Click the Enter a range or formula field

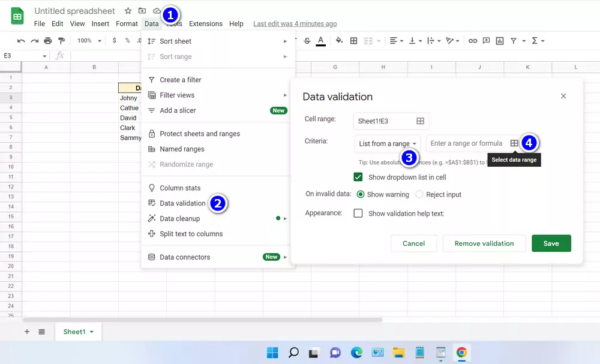pos(467,143)
